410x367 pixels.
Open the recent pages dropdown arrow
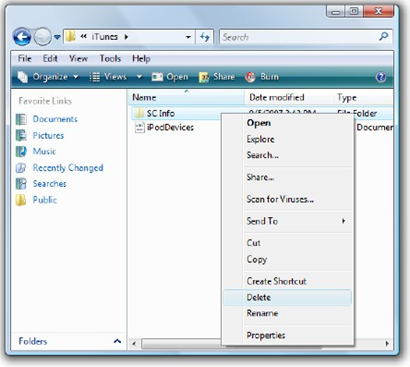57,37
